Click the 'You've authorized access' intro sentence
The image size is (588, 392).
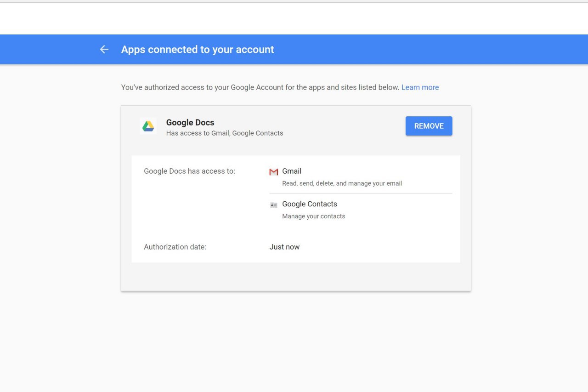260,87
